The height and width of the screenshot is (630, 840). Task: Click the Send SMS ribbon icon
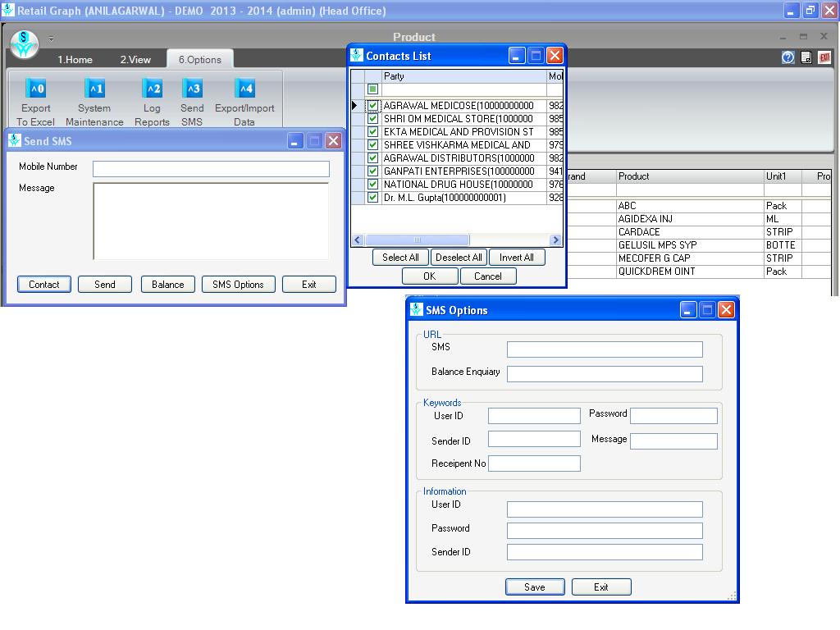point(192,89)
